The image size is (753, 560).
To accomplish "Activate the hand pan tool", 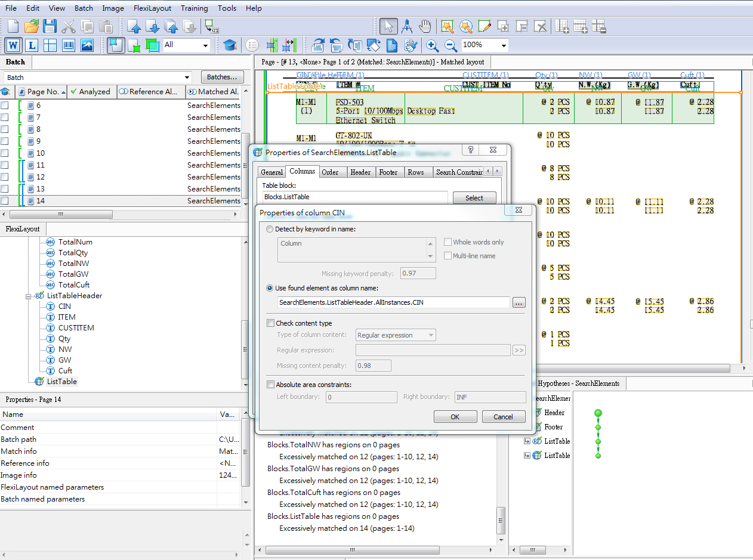I will [424, 26].
